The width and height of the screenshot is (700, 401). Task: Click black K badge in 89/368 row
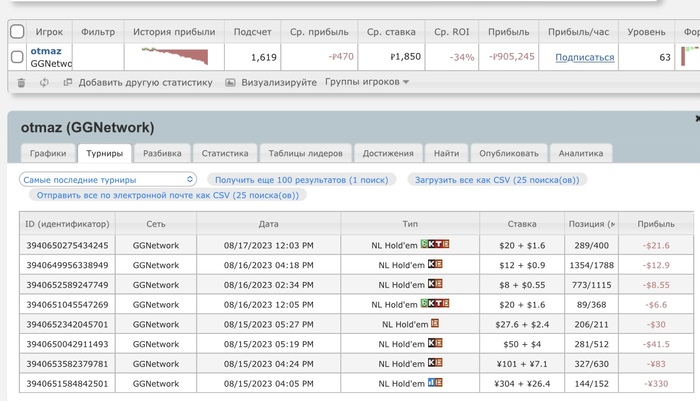pyautogui.click(x=431, y=303)
